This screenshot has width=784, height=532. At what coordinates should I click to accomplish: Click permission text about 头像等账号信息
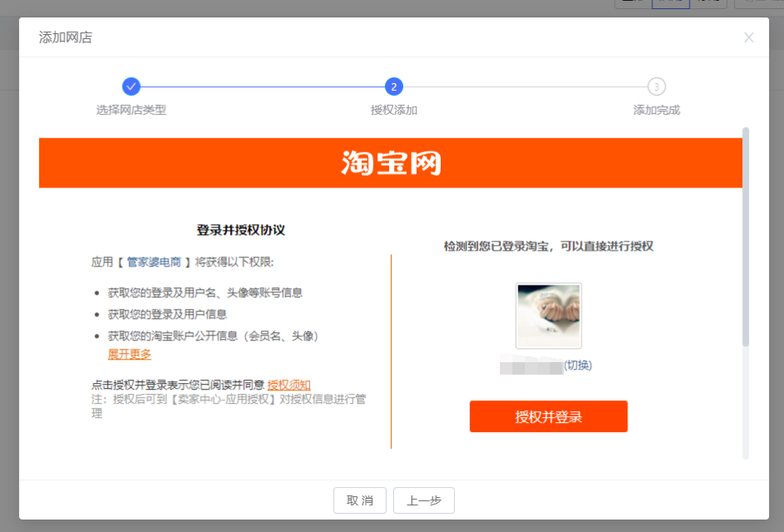click(x=205, y=293)
